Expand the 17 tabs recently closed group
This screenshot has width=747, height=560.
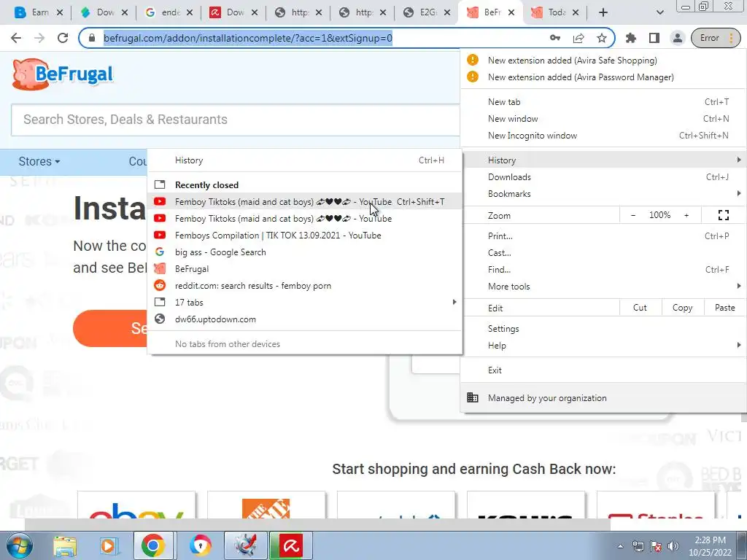(x=305, y=302)
